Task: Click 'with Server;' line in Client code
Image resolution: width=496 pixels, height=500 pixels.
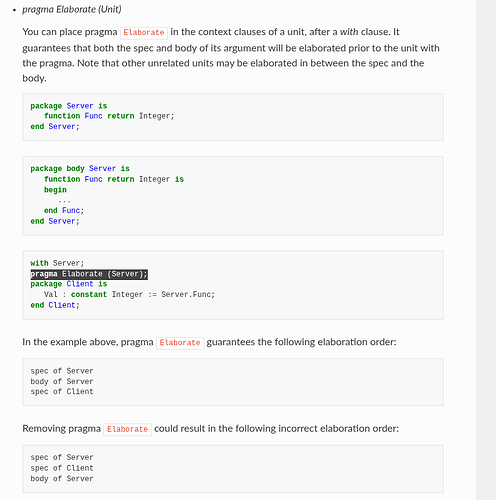Action: click(x=57, y=263)
